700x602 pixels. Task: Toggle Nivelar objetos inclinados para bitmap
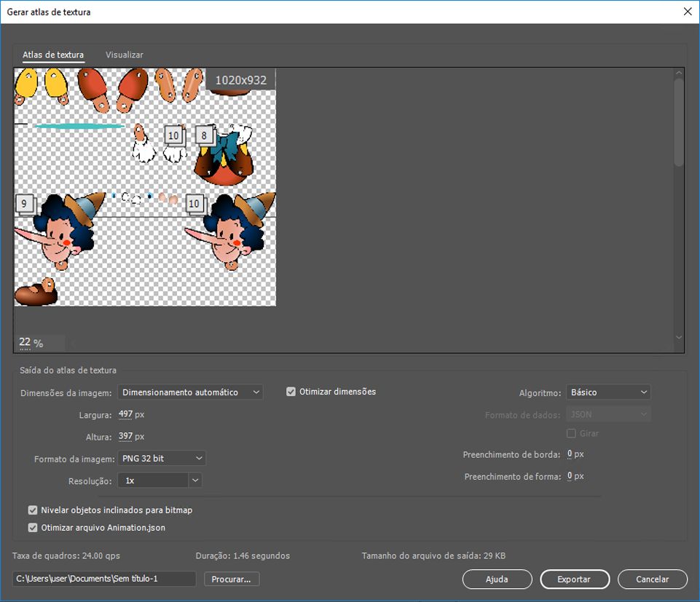(x=33, y=510)
